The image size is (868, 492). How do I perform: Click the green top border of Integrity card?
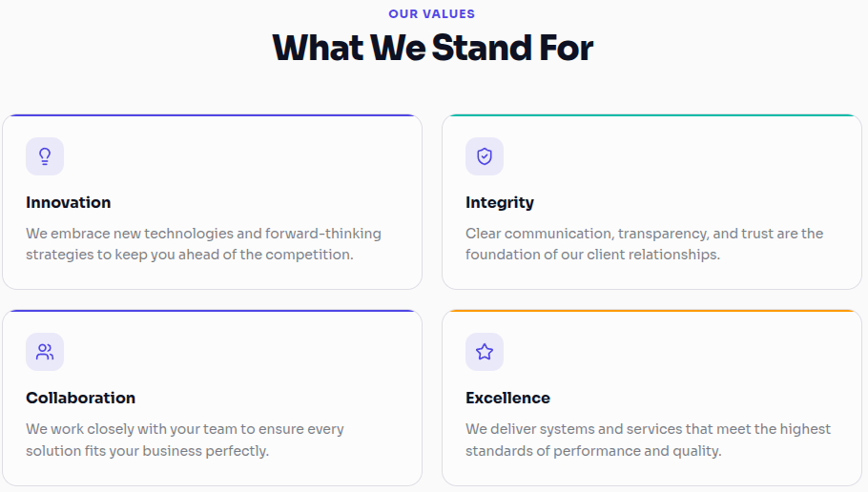pos(652,115)
